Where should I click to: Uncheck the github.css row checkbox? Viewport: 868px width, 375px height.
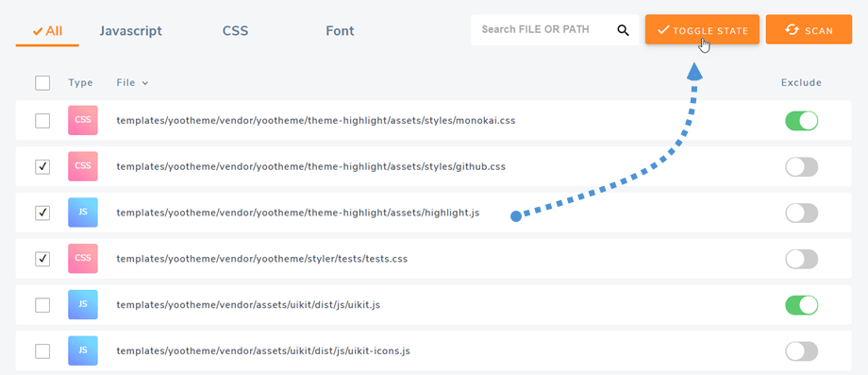pos(42,167)
